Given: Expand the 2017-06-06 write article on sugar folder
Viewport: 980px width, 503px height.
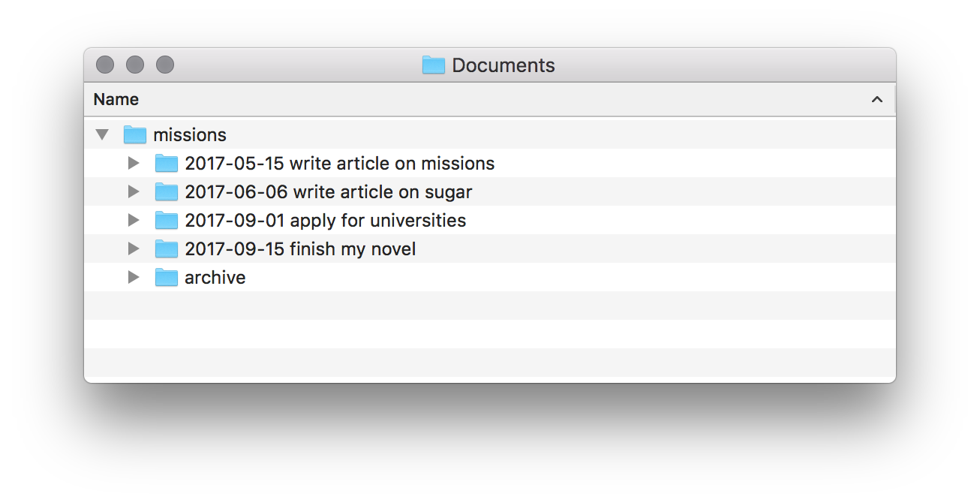Looking at the screenshot, I should [134, 192].
